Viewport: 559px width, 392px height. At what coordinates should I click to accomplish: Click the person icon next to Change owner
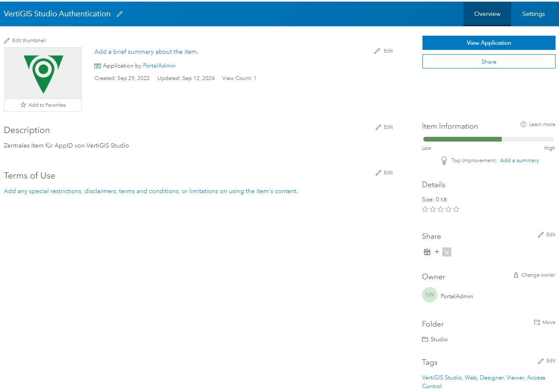pos(516,275)
